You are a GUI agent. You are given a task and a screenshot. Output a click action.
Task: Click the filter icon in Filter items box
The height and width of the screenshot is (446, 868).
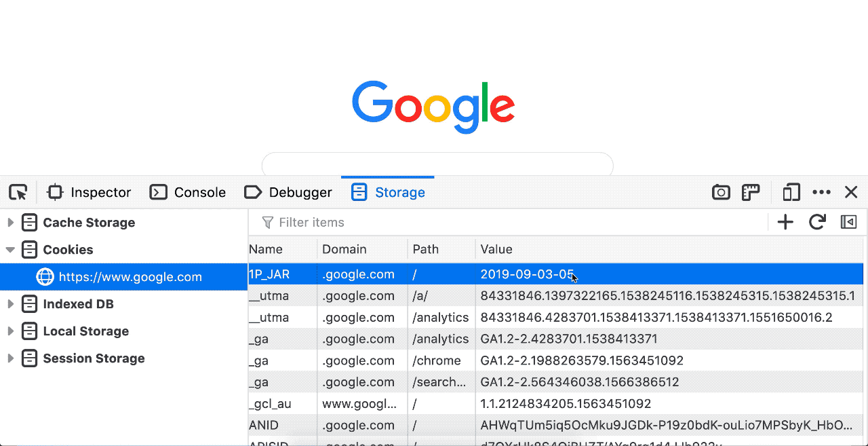pos(269,222)
